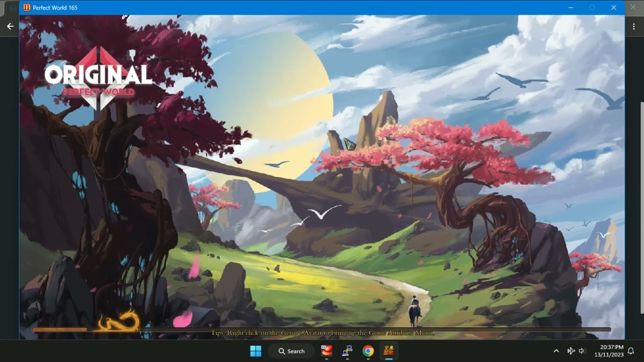644x362 pixels.
Task: Open the taskbar Search box
Action: point(291,351)
